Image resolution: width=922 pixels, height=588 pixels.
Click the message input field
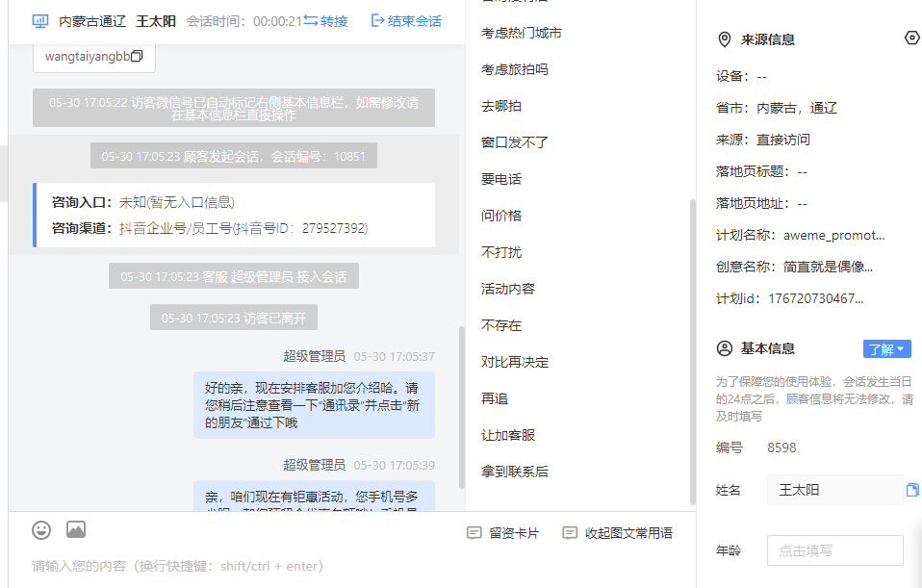pos(351,566)
